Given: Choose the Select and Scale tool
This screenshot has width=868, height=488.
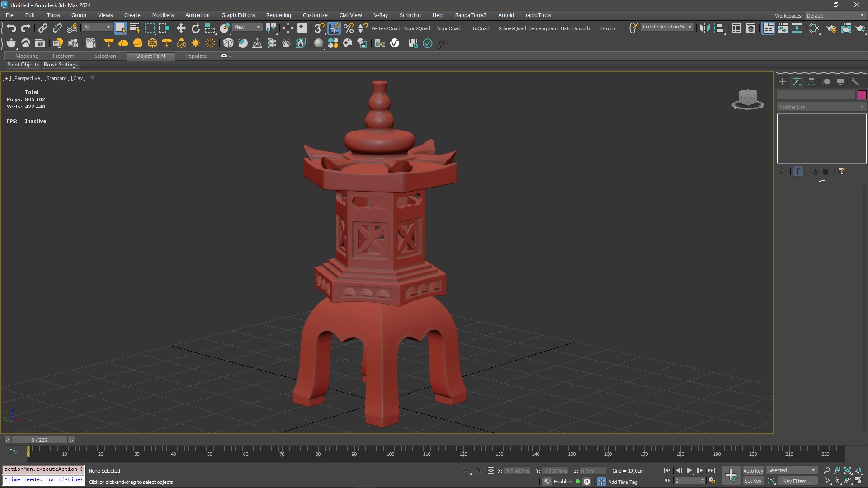Looking at the screenshot, I should (210, 28).
